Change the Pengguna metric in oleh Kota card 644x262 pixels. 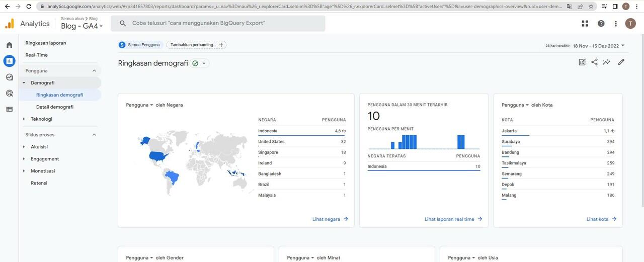coord(516,105)
